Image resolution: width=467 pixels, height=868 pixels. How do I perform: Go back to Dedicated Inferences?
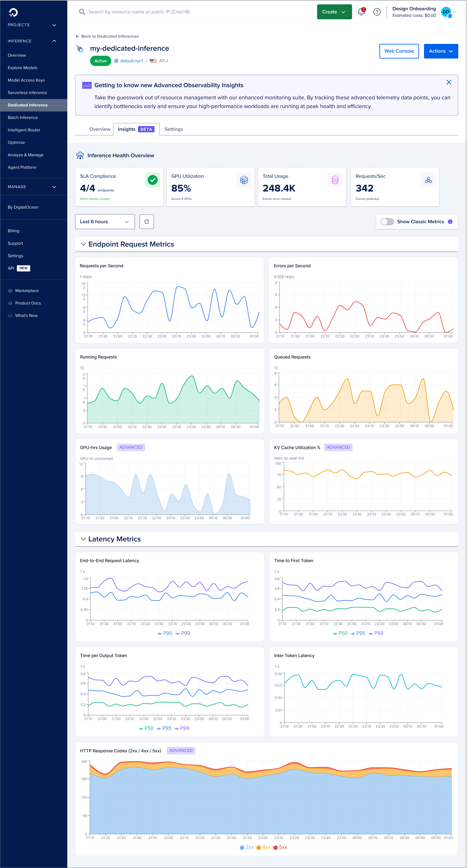[107, 36]
